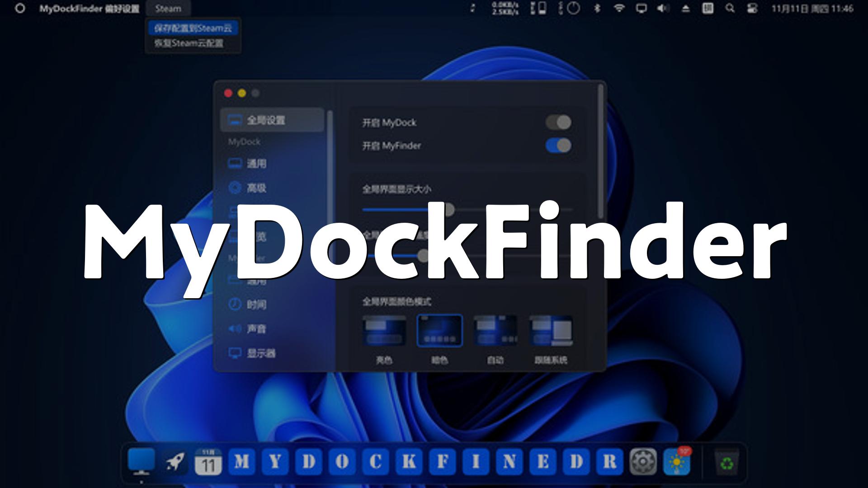The height and width of the screenshot is (488, 868).
Task: Choose 恢复Steam云配置 from the Steam menu
Action: pos(189,43)
